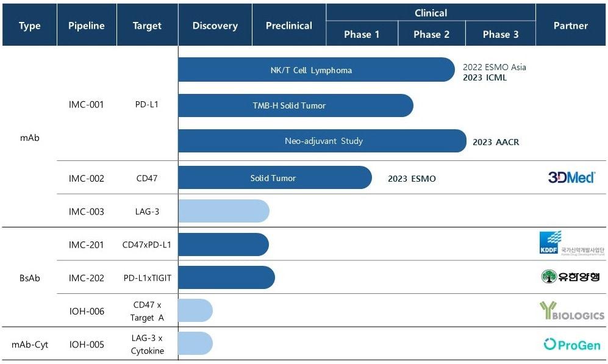Click the light blue LAG-3 progress bar

(x=223, y=212)
